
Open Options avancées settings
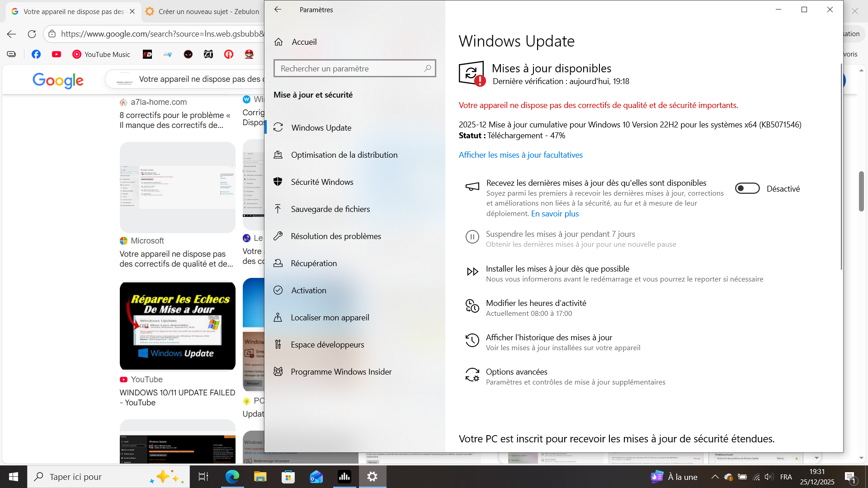tap(516, 372)
